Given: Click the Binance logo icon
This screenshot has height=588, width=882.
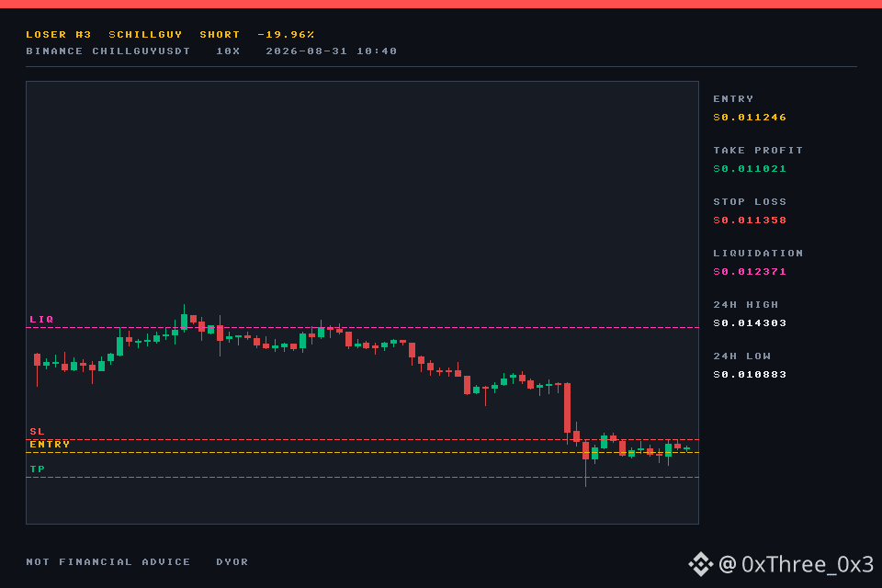Looking at the screenshot, I should [x=701, y=564].
